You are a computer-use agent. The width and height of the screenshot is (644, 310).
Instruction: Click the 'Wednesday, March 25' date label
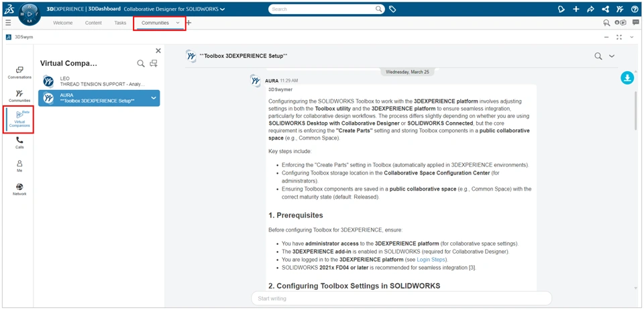(407, 72)
